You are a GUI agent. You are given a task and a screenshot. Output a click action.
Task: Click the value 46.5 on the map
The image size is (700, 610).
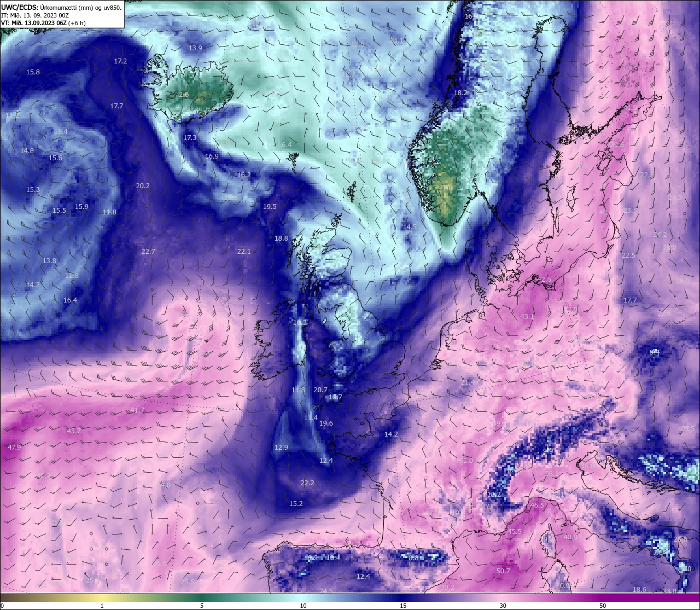537,506
